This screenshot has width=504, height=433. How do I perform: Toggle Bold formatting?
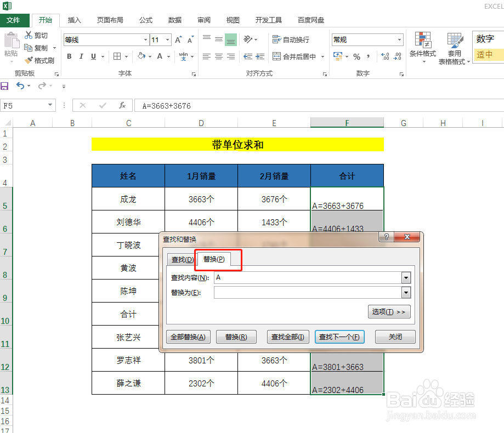[69, 56]
